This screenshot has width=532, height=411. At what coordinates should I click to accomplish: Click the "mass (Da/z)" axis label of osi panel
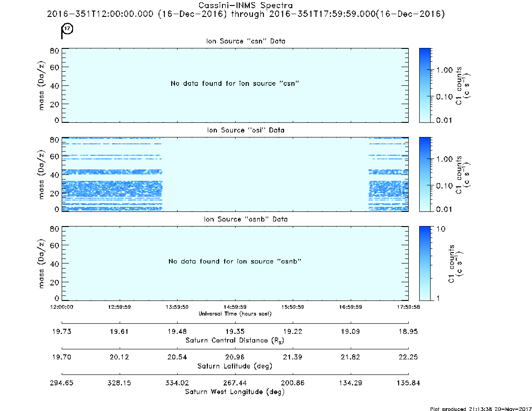pyautogui.click(x=41, y=175)
